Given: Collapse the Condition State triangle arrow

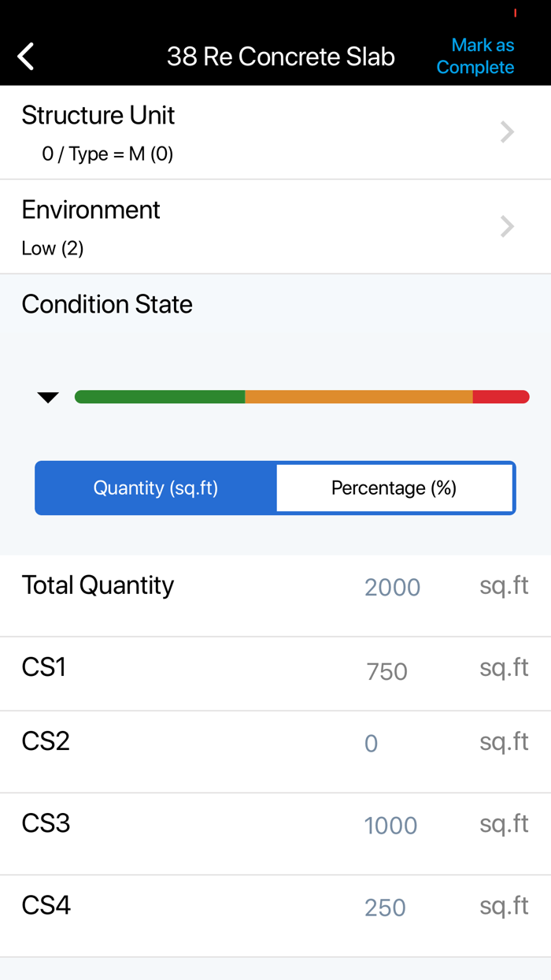Looking at the screenshot, I should point(48,397).
